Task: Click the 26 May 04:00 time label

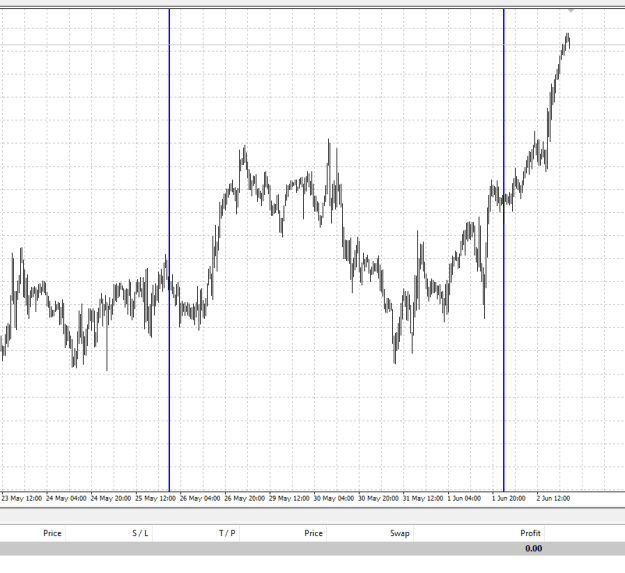Action: pyautogui.click(x=200, y=498)
